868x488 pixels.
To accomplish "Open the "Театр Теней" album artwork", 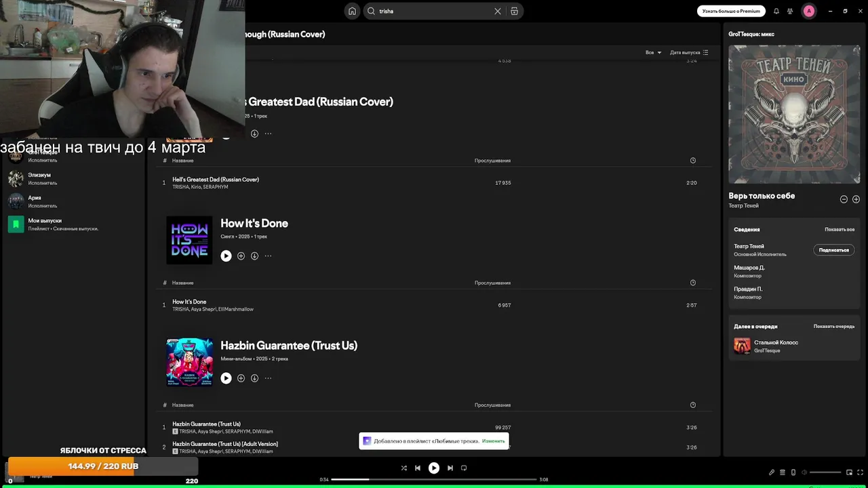I will pyautogui.click(x=794, y=115).
